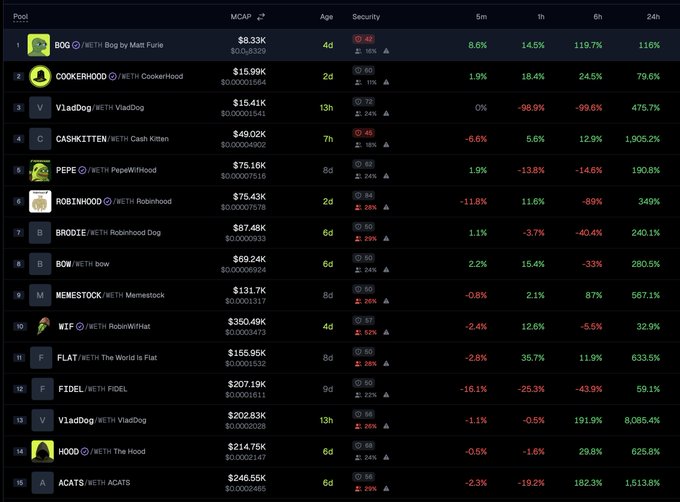680x502 pixels.
Task: Click the $131.7K market cap for MEMESTOCK
Action: tap(249, 290)
